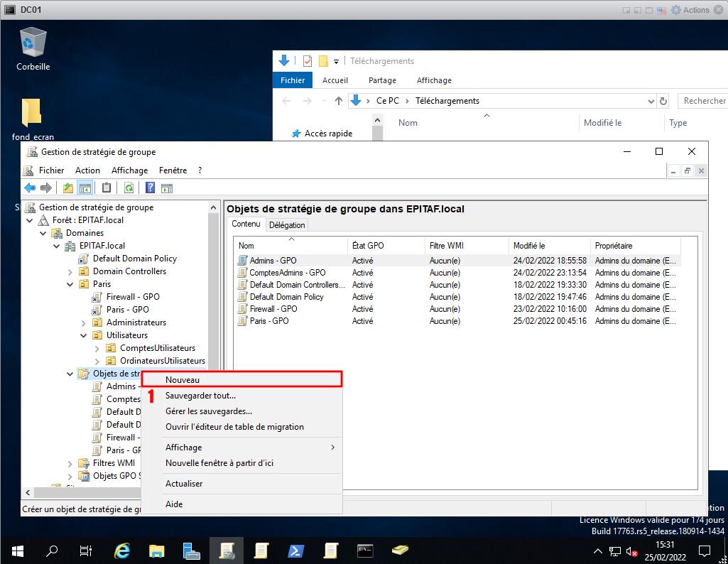Open the Action menu in menu bar

(87, 170)
